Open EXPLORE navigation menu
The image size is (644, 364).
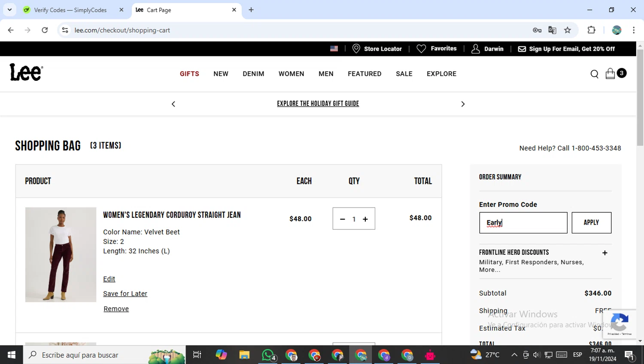tap(441, 74)
